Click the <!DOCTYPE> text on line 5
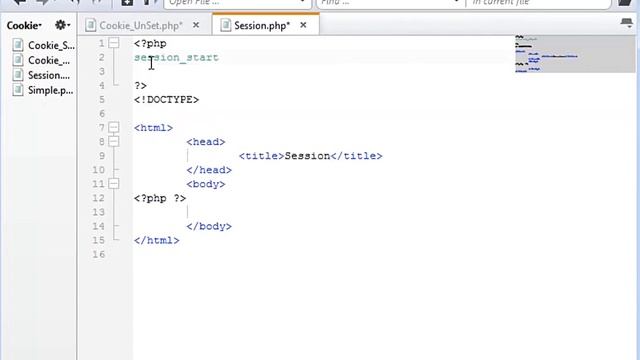This screenshot has width=640, height=360. pyautogui.click(x=167, y=100)
